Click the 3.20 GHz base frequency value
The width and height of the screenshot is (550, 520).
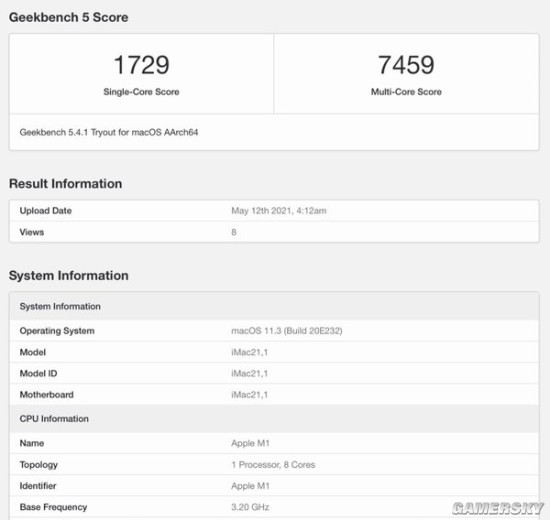[250, 507]
